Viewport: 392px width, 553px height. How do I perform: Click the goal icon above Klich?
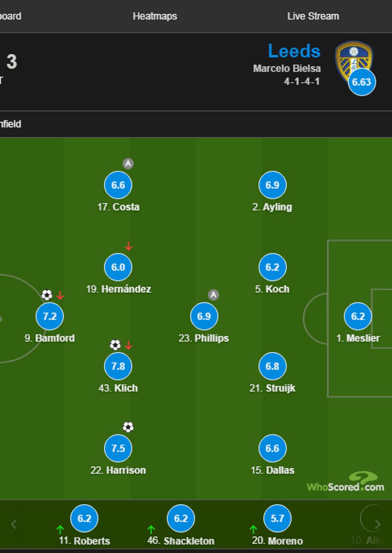[115, 345]
